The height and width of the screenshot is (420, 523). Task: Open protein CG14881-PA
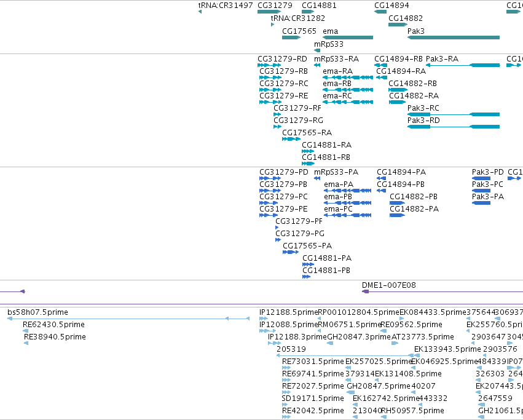tap(327, 258)
